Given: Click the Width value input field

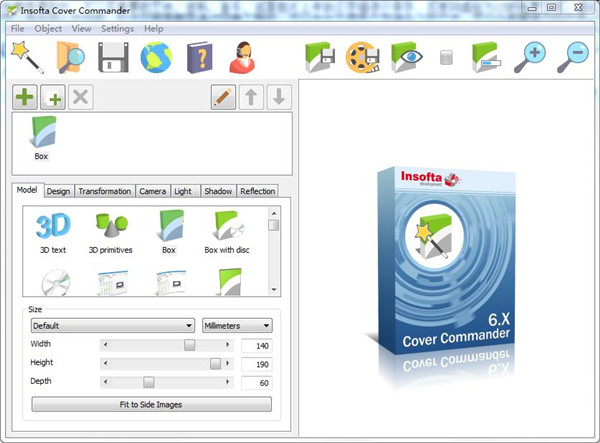Looking at the screenshot, I should pyautogui.click(x=256, y=345).
